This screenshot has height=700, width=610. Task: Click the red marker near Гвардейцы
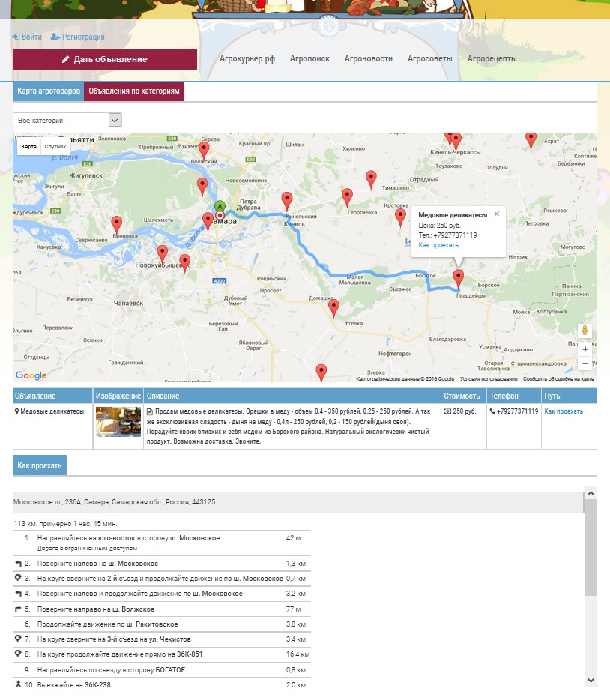tap(458, 278)
